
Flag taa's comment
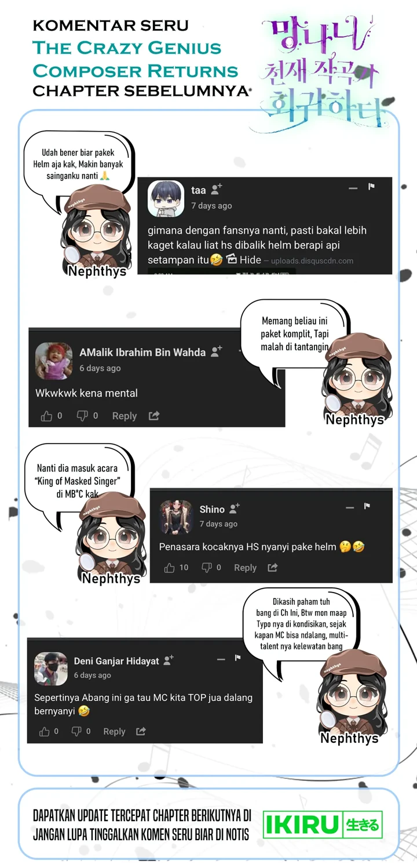coord(371,187)
